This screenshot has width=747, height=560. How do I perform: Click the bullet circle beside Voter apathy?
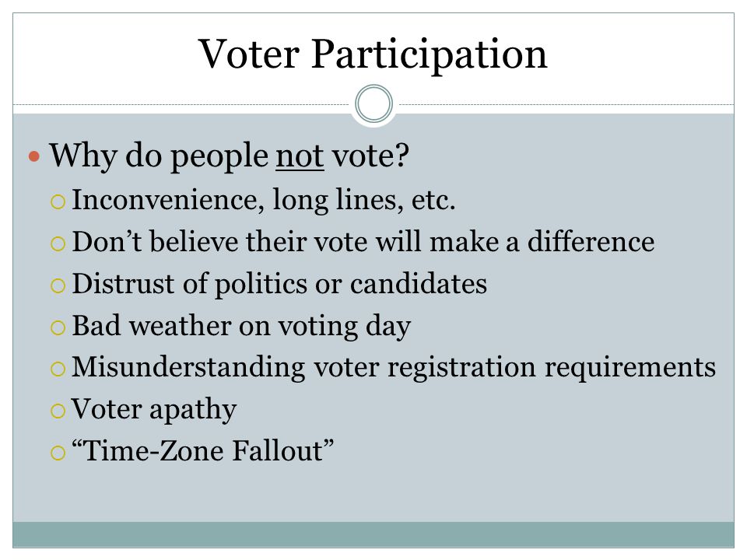pyautogui.click(x=58, y=411)
